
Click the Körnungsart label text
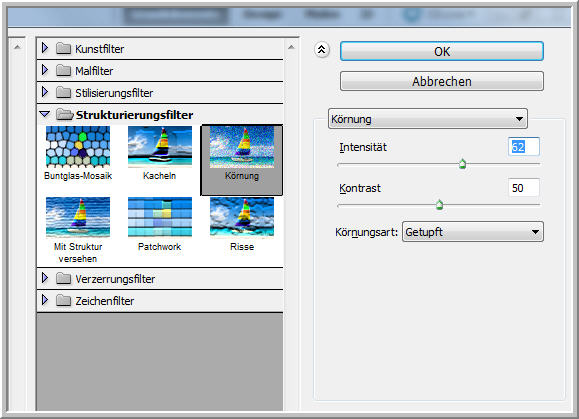click(x=366, y=233)
